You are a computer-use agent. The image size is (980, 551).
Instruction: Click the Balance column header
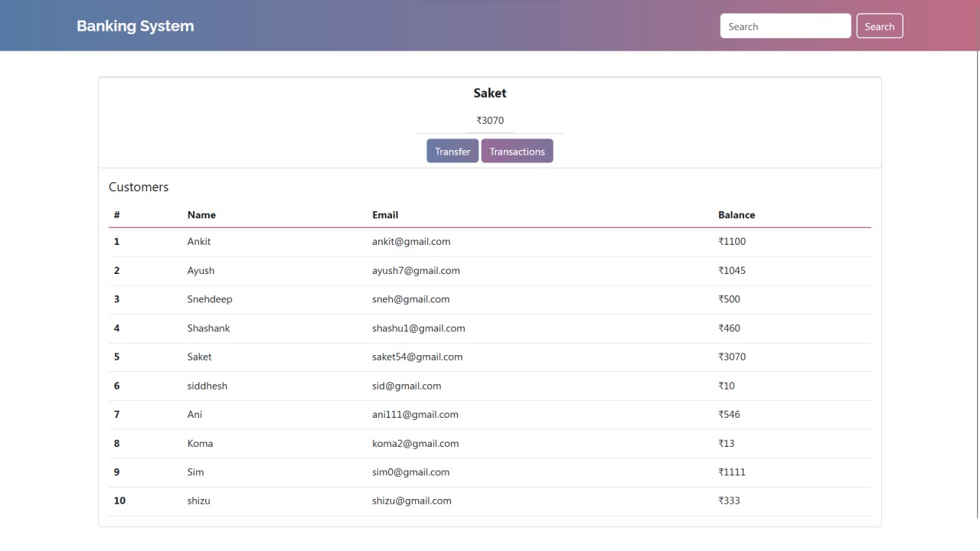click(737, 215)
